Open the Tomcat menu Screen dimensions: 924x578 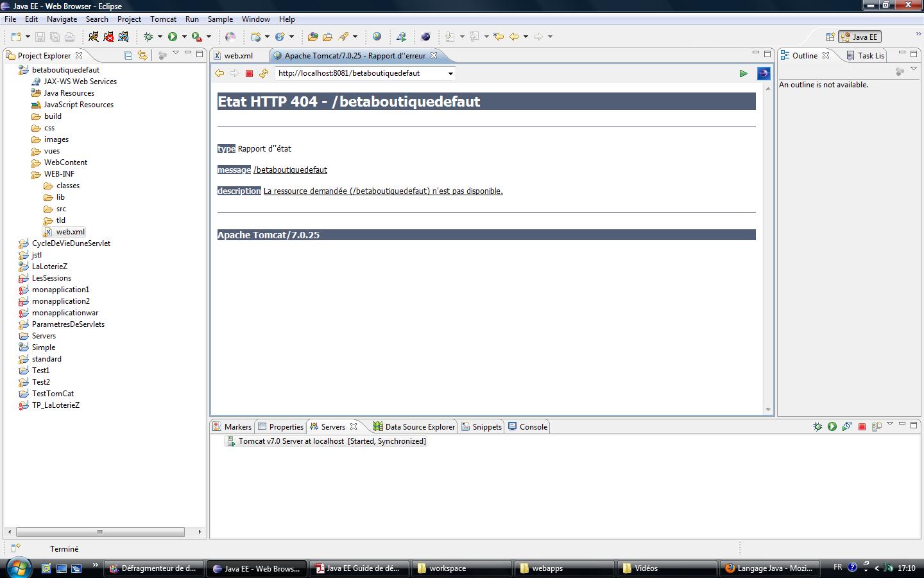coord(163,19)
